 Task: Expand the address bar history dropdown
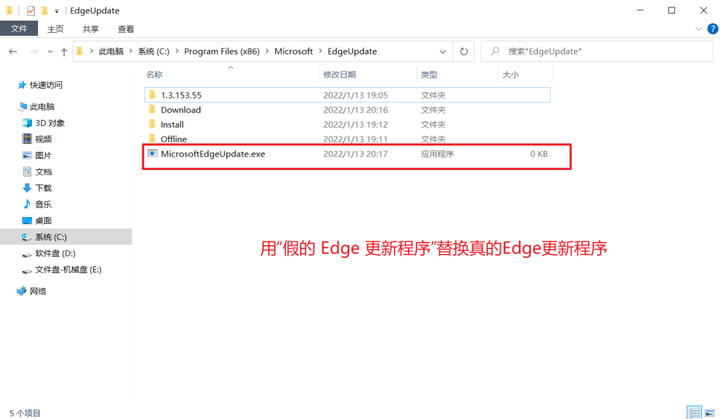tap(443, 51)
